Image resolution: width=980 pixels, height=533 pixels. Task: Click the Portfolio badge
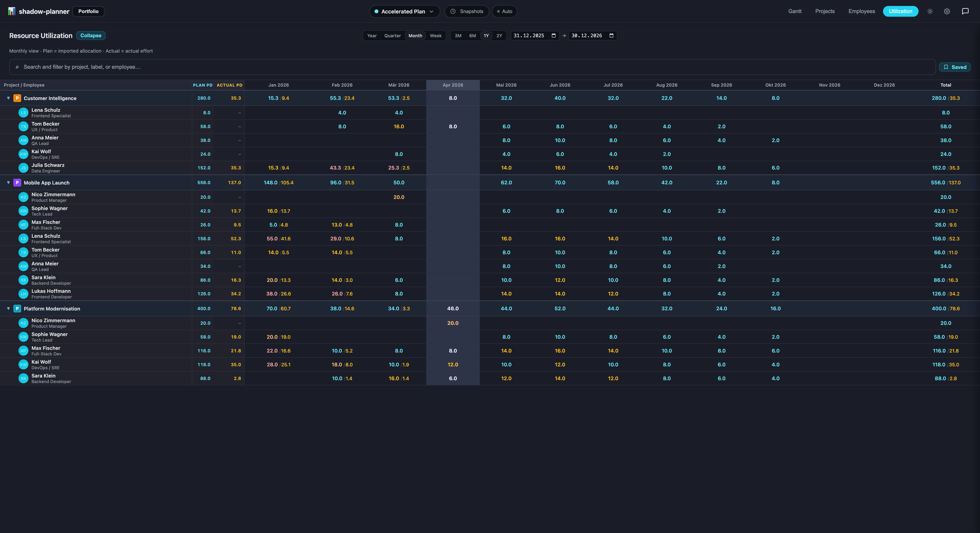click(x=88, y=11)
